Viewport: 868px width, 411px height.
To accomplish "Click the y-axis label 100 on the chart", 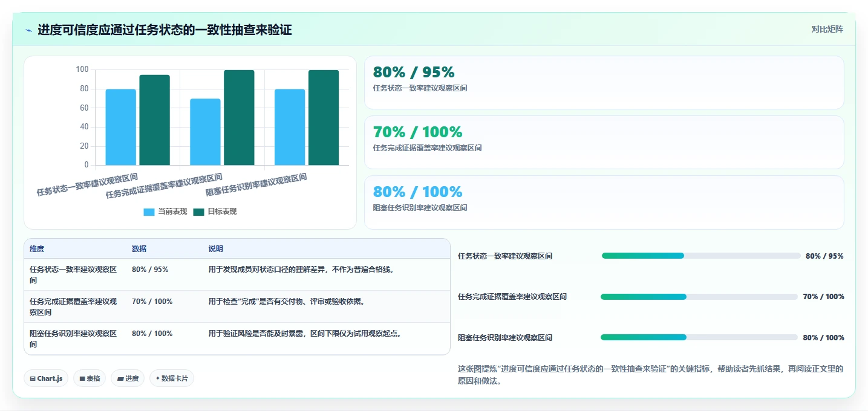I will click(x=82, y=70).
